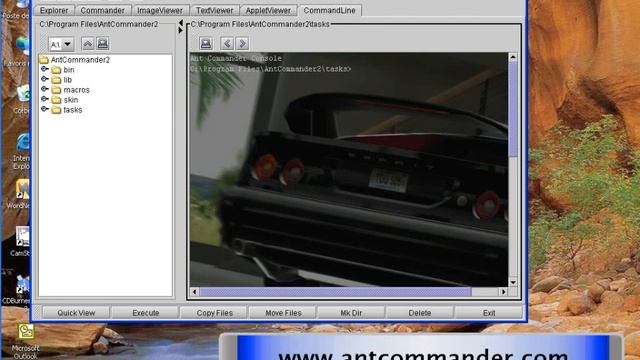Expand the macros folder node

coord(45,89)
